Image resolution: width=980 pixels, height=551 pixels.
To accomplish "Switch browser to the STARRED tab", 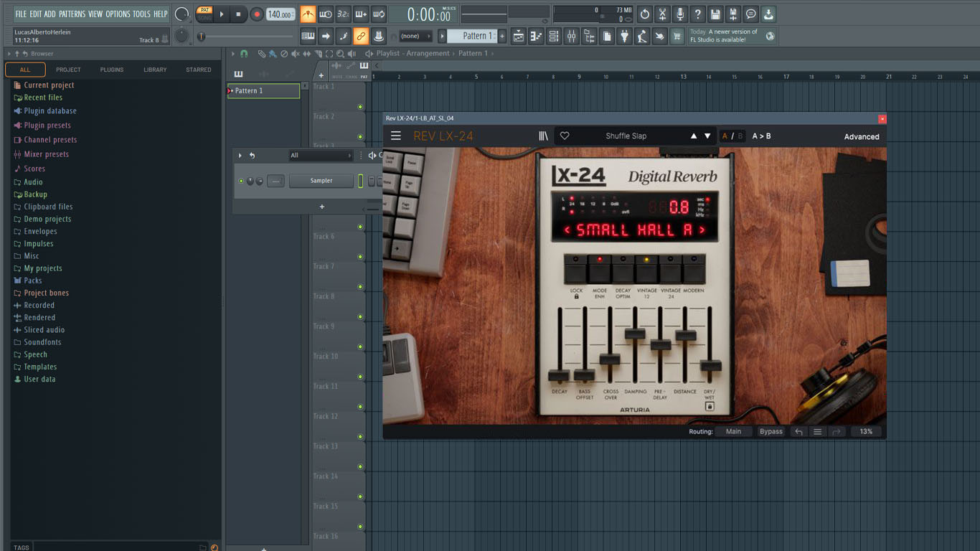I will (199, 70).
